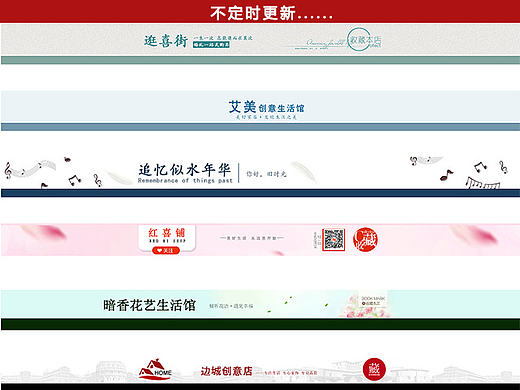Click the red round 藏 seal in the bottom banner
520x390 pixels.
click(x=374, y=369)
